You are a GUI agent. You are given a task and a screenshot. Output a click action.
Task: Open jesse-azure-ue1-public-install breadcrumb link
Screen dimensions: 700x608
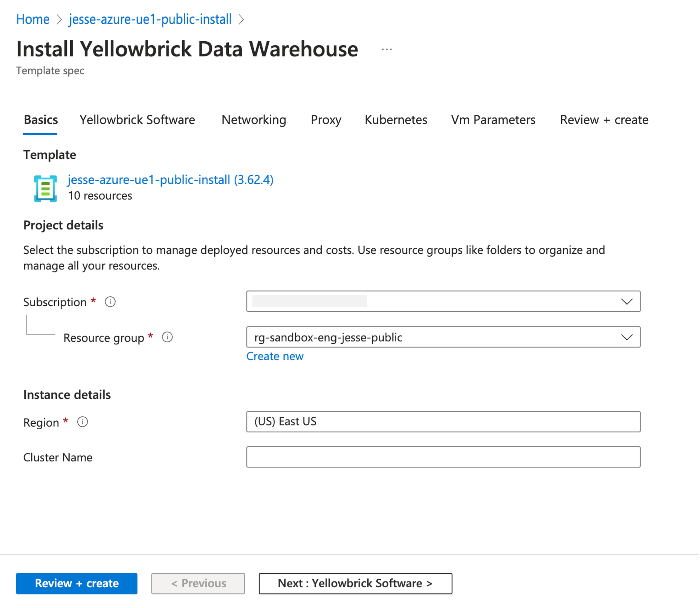(150, 19)
